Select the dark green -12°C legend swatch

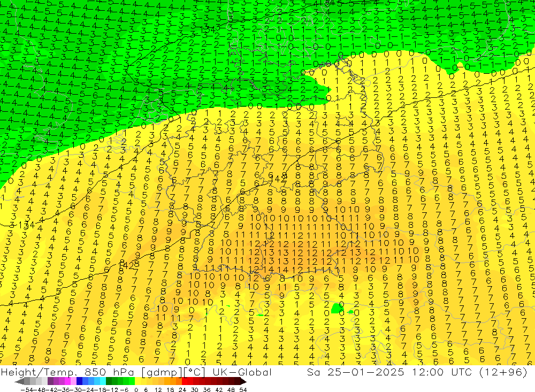(109, 381)
